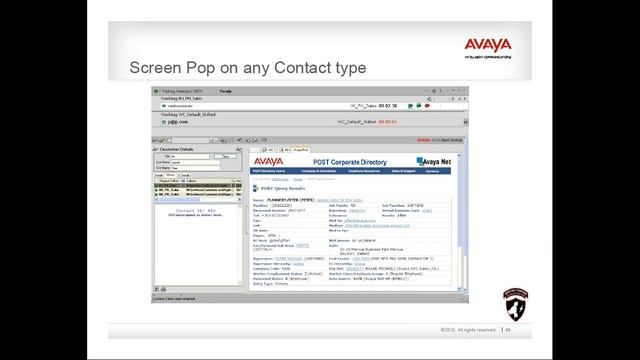
Task: Click the first green chat icon in the IM_PM_Sales row
Action: 410,106
